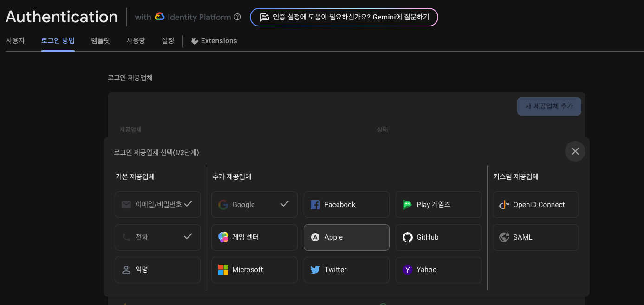Click the email envelope icon
The image size is (644, 305).
click(x=126, y=205)
